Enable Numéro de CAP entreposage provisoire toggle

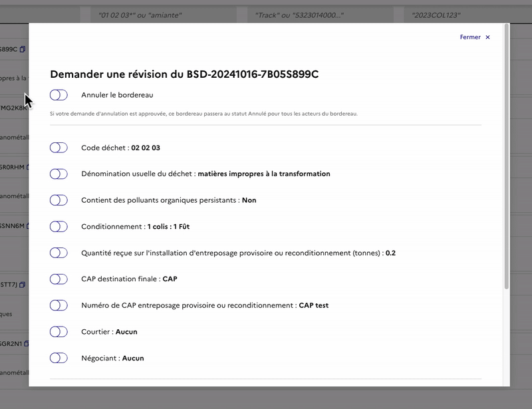[x=59, y=305]
